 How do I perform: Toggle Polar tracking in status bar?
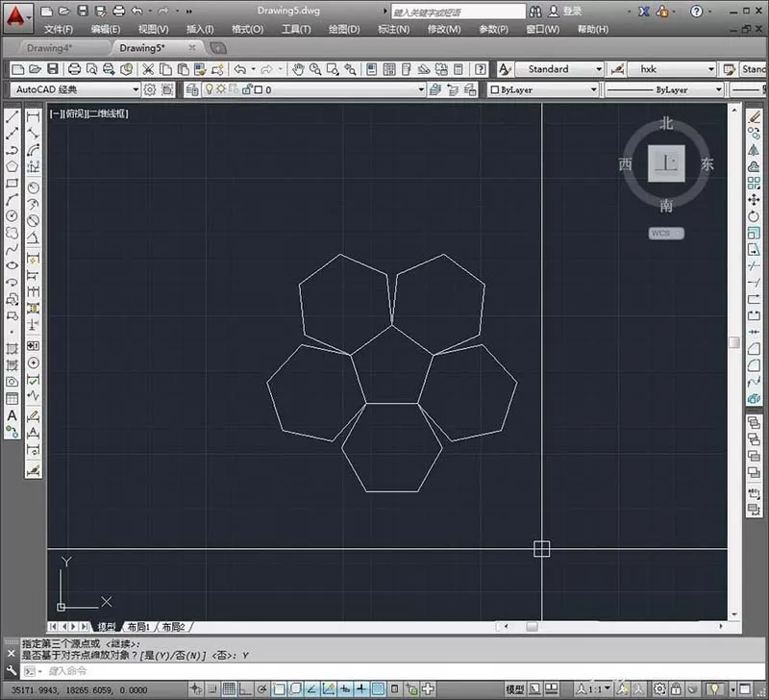click(x=261, y=689)
